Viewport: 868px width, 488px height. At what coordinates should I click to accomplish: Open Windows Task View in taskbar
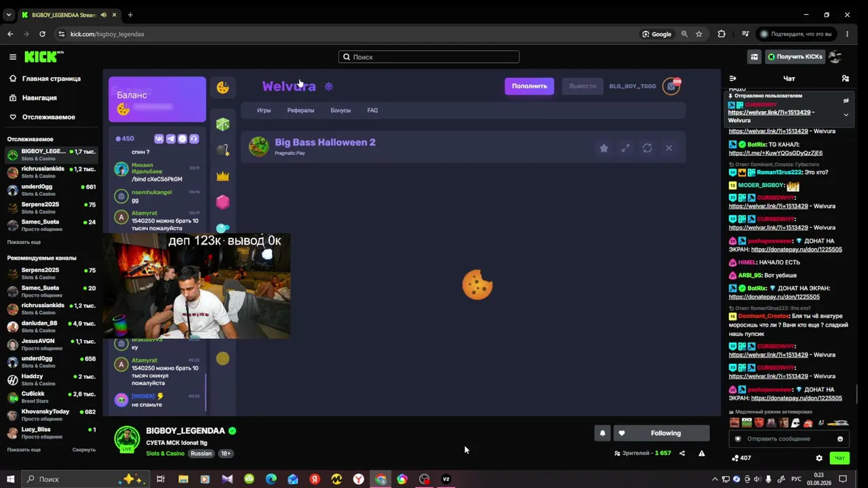click(161, 479)
